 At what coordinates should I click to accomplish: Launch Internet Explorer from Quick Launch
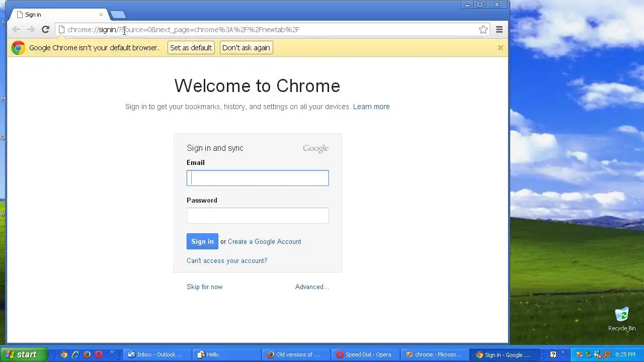(75, 354)
